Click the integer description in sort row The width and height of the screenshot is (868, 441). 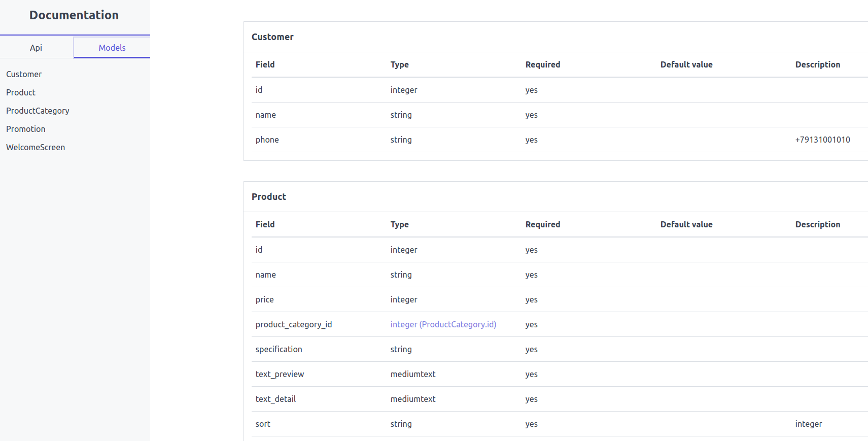click(808, 424)
